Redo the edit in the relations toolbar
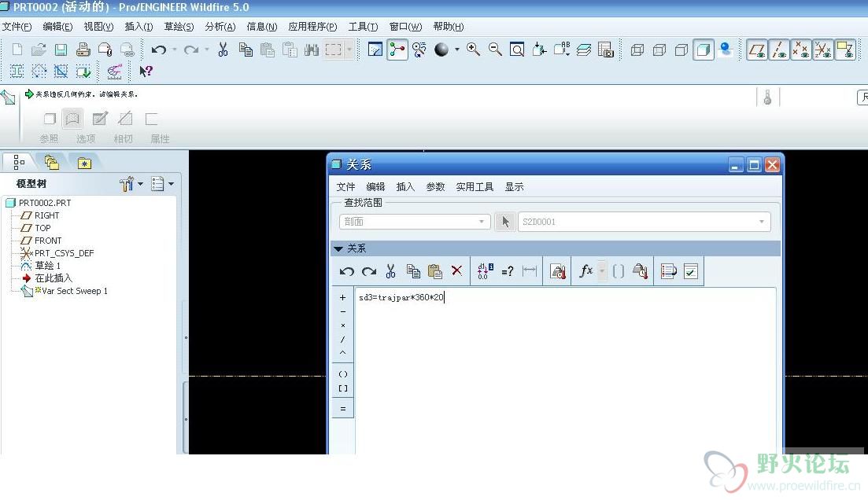Viewport: 868px width, 500px height. point(368,271)
